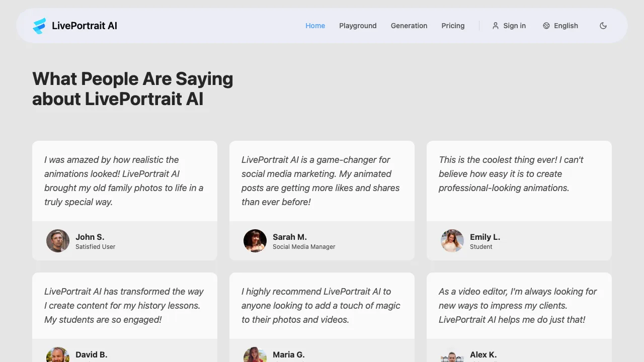Click the globe icon next to English
The width and height of the screenshot is (644, 362).
coord(546,25)
